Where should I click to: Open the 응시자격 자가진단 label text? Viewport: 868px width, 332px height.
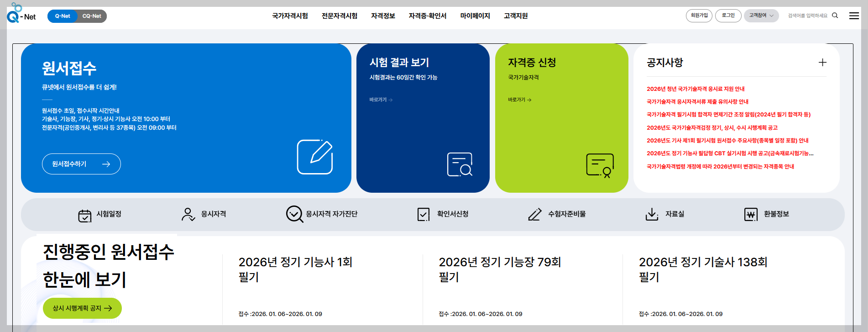(332, 214)
